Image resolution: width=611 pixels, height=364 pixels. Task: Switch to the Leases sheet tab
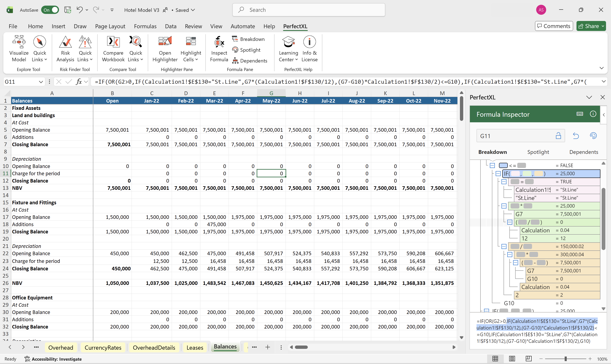[195, 348]
